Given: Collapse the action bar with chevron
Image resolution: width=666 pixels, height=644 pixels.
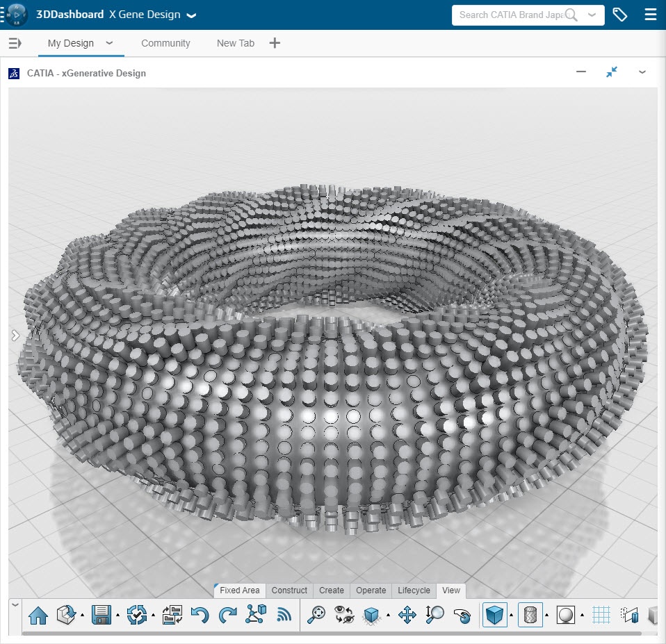Looking at the screenshot, I should click(15, 605).
